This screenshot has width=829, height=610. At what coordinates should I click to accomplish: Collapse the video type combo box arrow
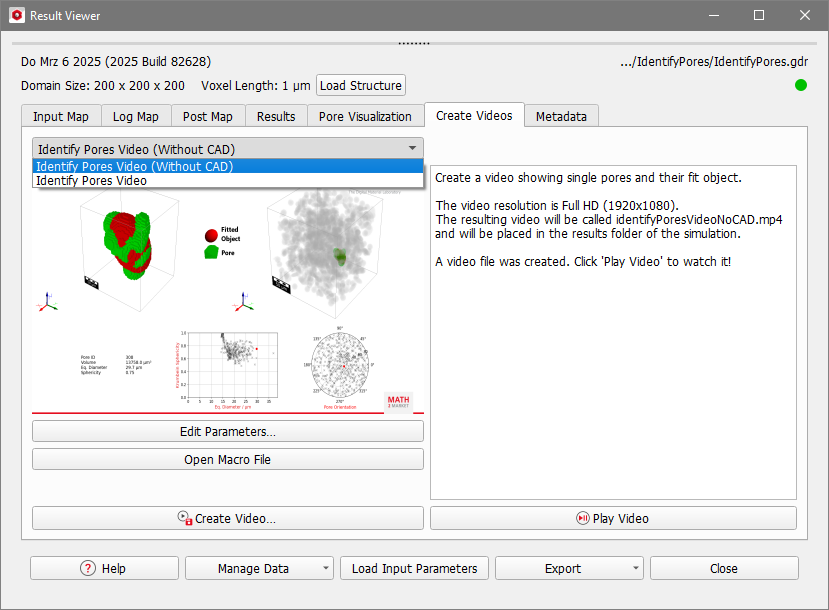(x=412, y=148)
